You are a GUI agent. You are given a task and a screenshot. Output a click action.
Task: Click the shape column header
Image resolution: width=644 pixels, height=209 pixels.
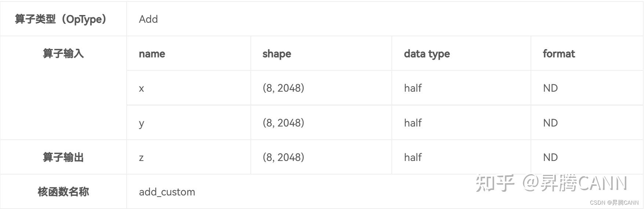click(x=276, y=54)
